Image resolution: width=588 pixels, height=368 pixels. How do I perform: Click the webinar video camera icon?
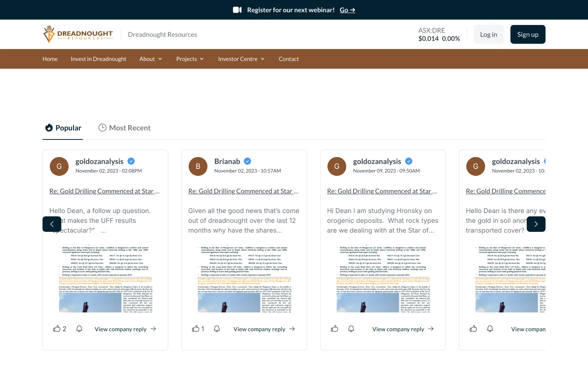click(x=237, y=10)
